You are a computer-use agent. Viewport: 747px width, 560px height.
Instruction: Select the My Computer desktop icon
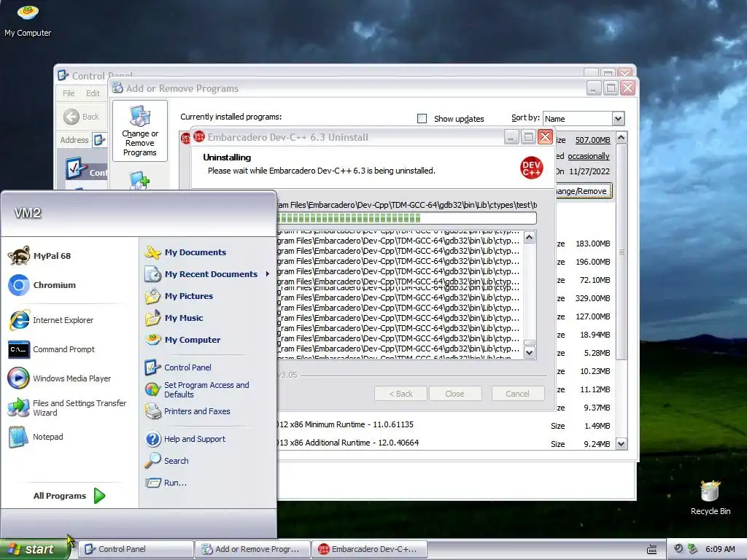[28, 20]
